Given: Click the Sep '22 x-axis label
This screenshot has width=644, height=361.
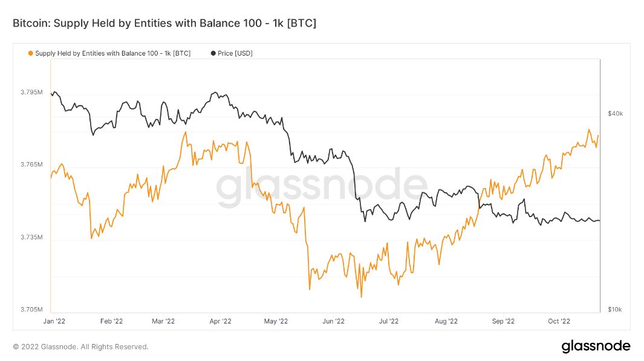Looking at the screenshot, I should click(x=503, y=321).
